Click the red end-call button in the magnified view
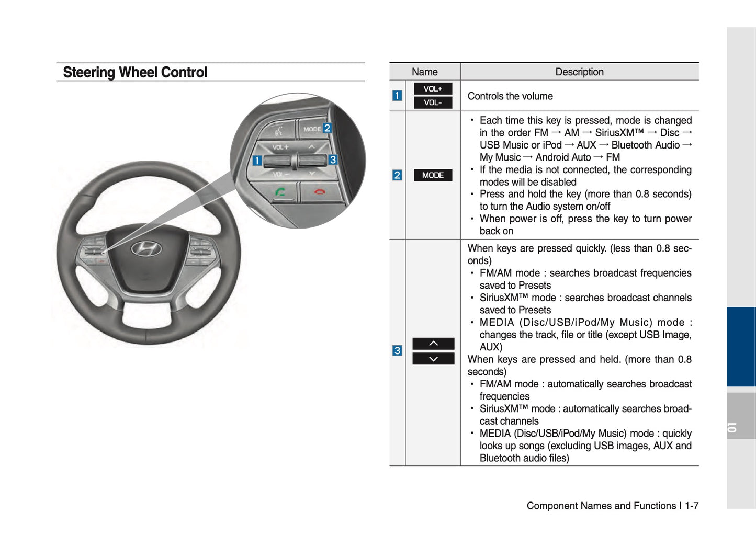This screenshot has width=756, height=536. tap(320, 192)
